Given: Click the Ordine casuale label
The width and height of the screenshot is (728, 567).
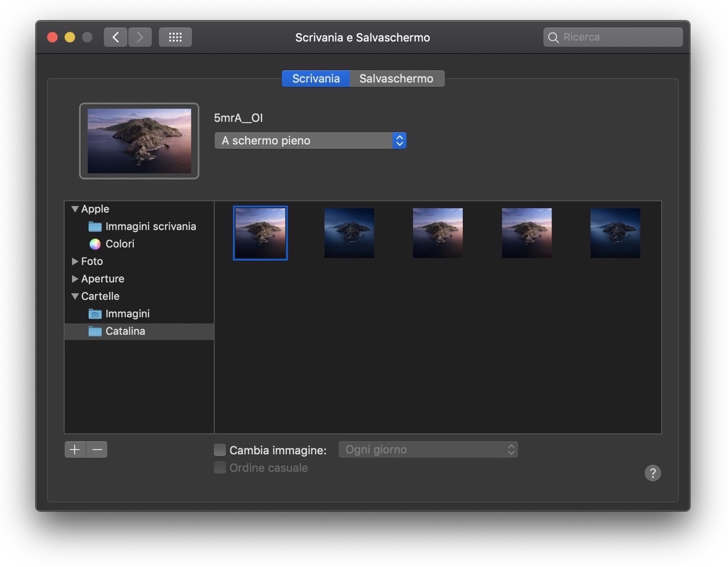Looking at the screenshot, I should [269, 468].
